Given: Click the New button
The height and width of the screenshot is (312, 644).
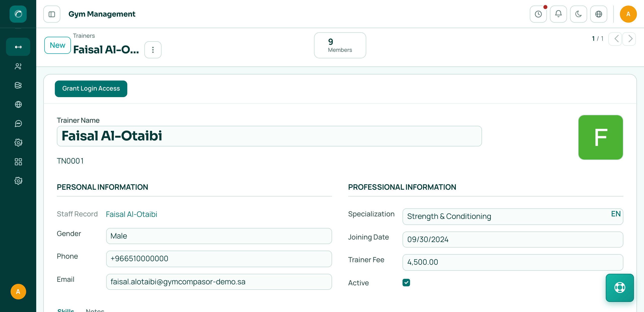Looking at the screenshot, I should coord(58,45).
